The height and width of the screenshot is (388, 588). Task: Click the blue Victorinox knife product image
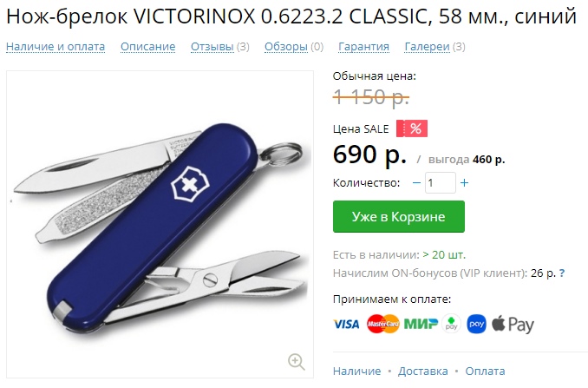(x=160, y=225)
